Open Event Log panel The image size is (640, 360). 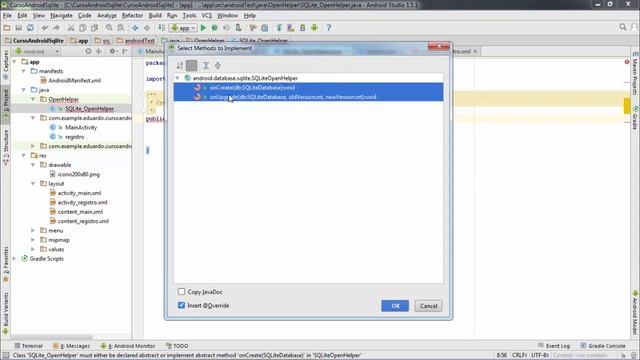pyautogui.click(x=554, y=346)
